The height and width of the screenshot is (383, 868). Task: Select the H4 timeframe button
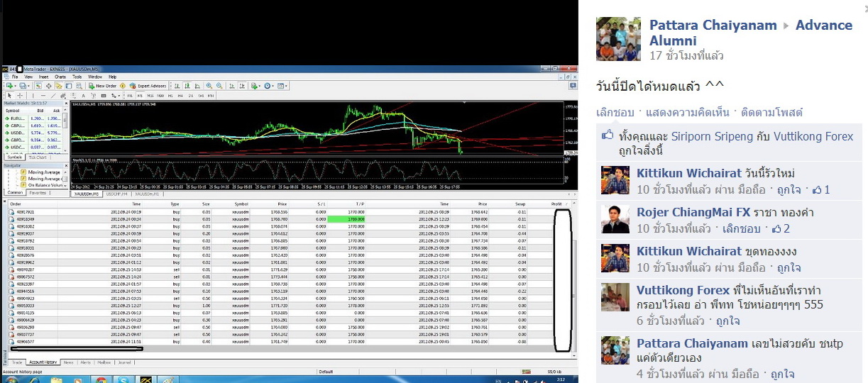point(180,95)
